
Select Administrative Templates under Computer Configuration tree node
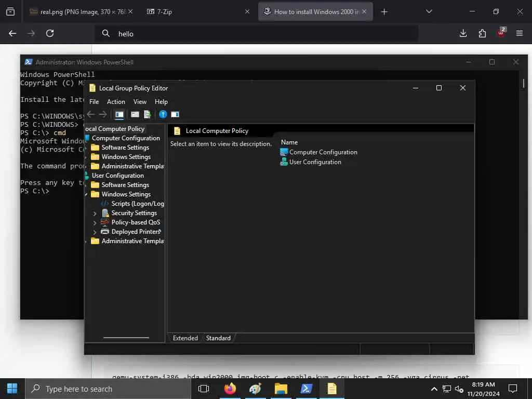[132, 166]
